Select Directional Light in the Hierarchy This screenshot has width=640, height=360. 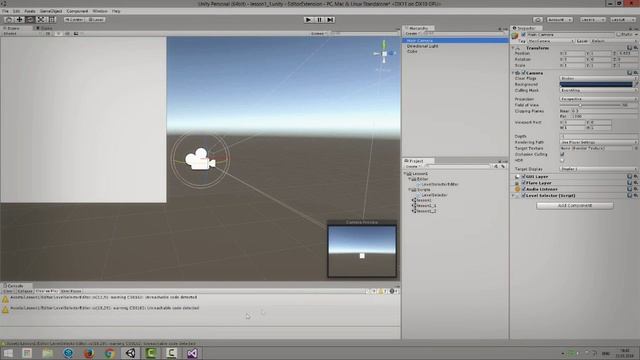click(x=422, y=46)
